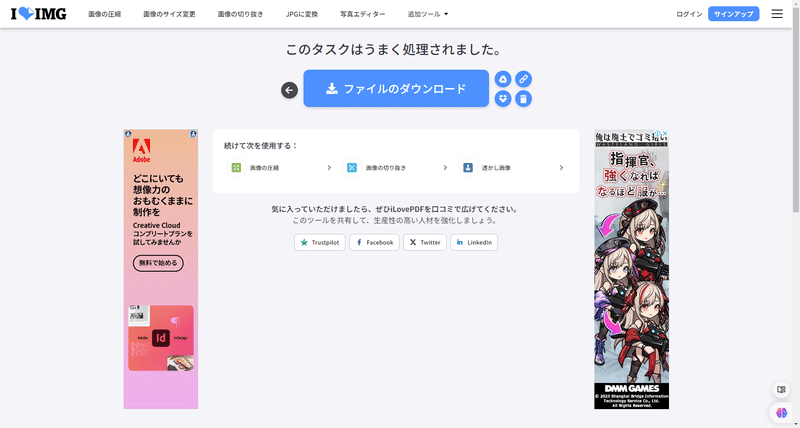This screenshot has width=800, height=428.
Task: Close the right ad via its X icon
Action: tap(665, 134)
